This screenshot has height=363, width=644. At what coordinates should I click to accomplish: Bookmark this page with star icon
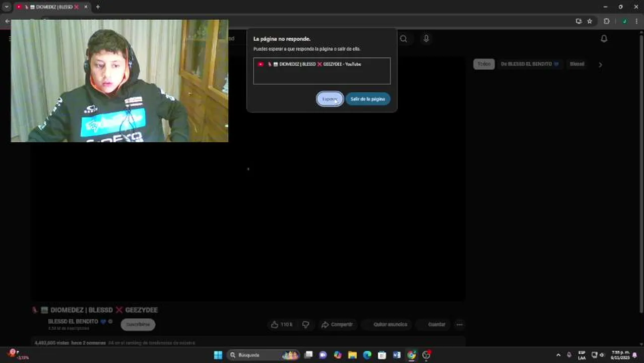tap(590, 21)
